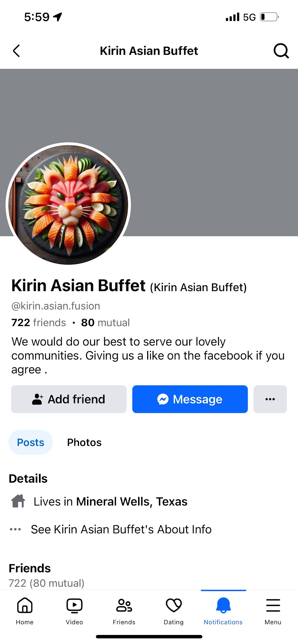Screen dimensions: 298x644
Task: Open the Friends tab in bottom bar
Action: 124,611
